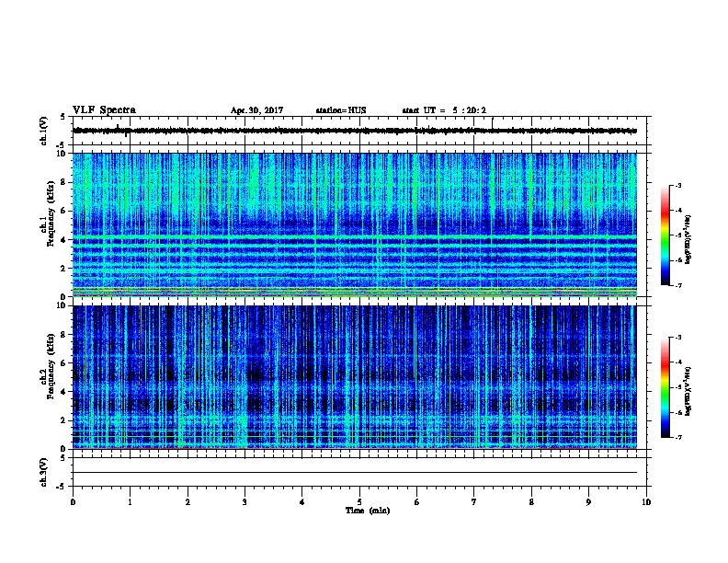Click the "8" kHz tick on ch.1 axis

pos(63,182)
